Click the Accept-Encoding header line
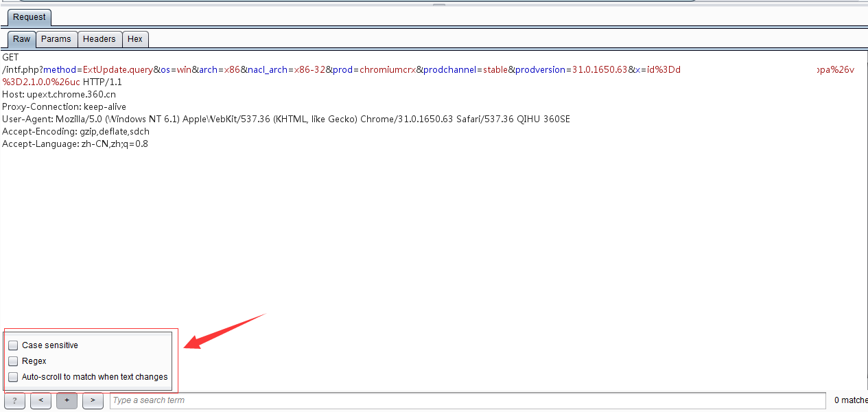The height and width of the screenshot is (412, 868). click(x=75, y=132)
